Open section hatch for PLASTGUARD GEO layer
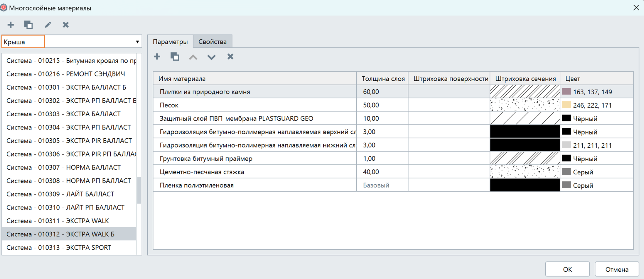 click(525, 118)
